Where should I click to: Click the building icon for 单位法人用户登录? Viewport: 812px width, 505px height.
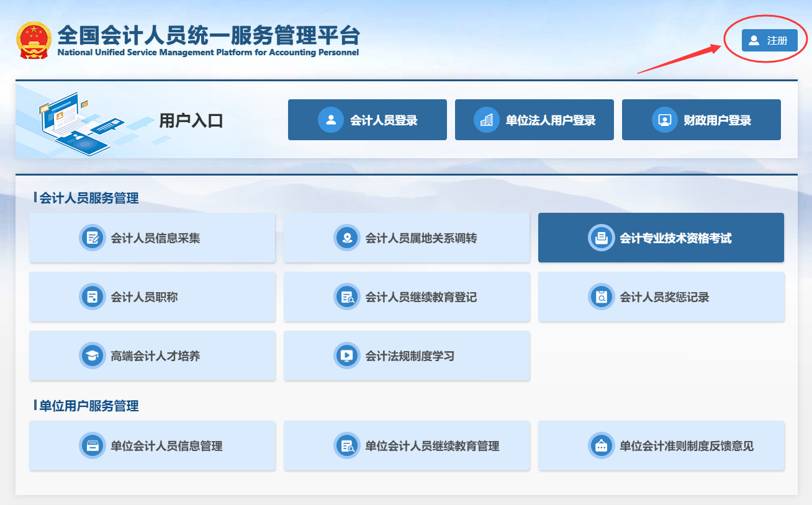487,120
